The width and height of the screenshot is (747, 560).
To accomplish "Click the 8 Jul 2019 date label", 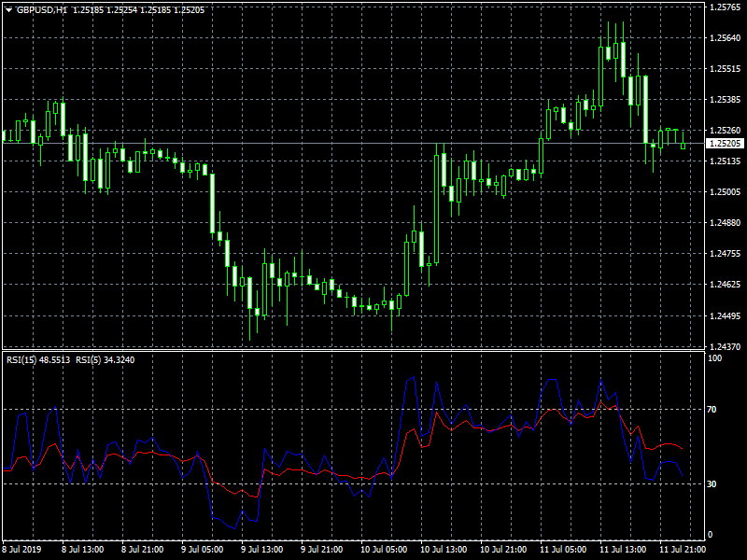I will click(24, 550).
